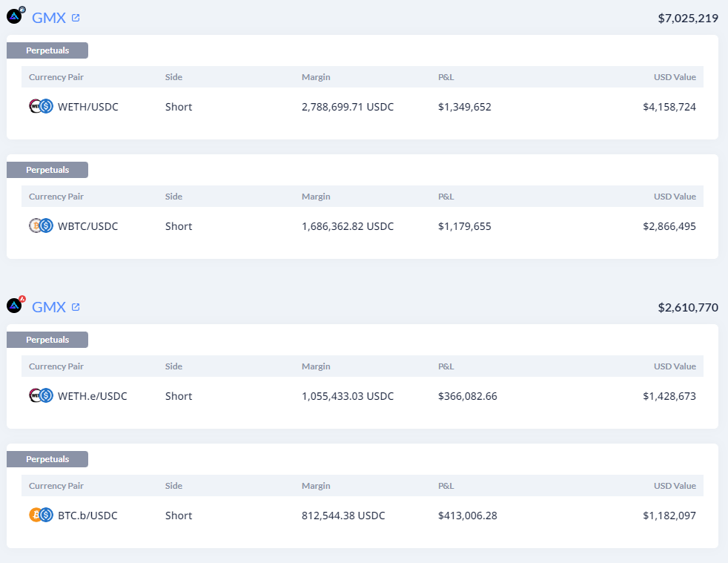
Task: Click the $7,025,219 GMX total value
Action: click(x=688, y=18)
